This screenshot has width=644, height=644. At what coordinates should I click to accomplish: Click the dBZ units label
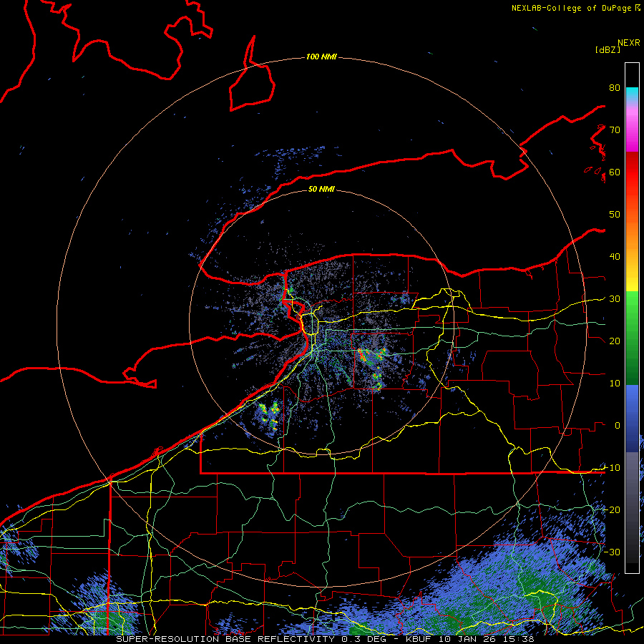pos(608,49)
